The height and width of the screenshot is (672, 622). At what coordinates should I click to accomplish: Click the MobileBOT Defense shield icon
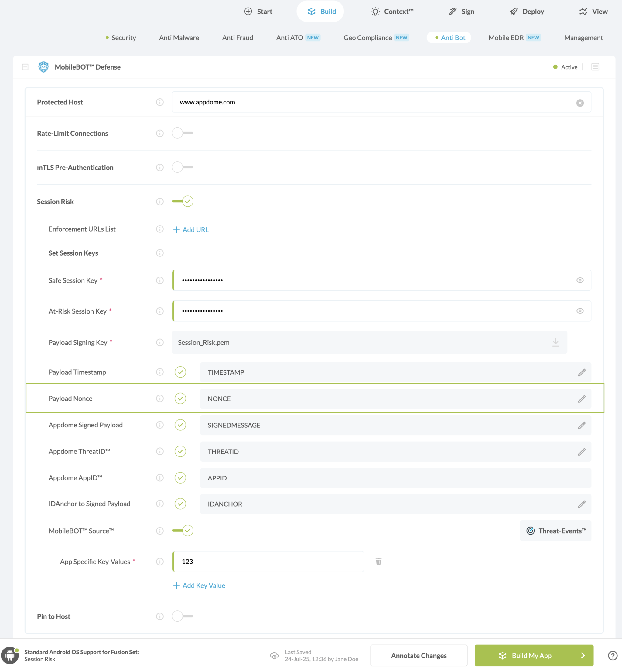43,66
